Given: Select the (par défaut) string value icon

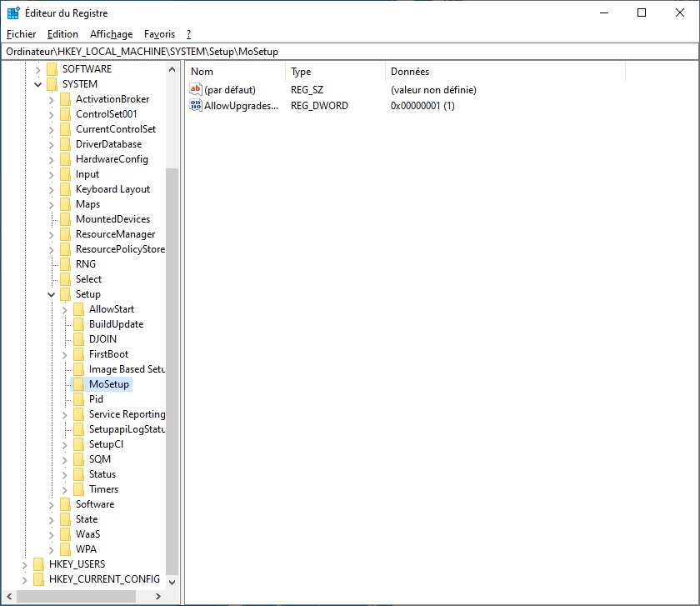Looking at the screenshot, I should point(196,90).
